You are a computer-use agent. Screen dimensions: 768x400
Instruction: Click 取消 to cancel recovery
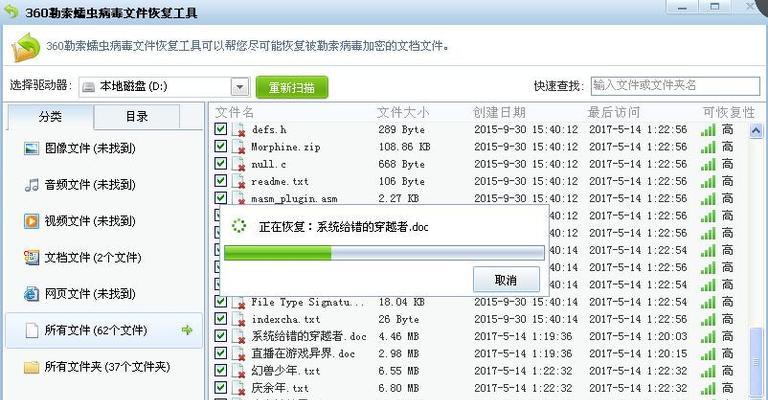506,280
